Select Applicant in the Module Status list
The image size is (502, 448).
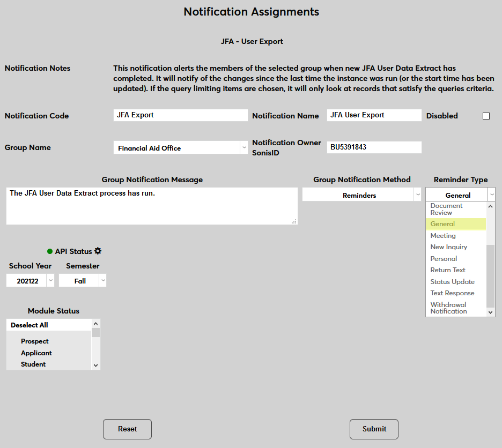(x=36, y=353)
